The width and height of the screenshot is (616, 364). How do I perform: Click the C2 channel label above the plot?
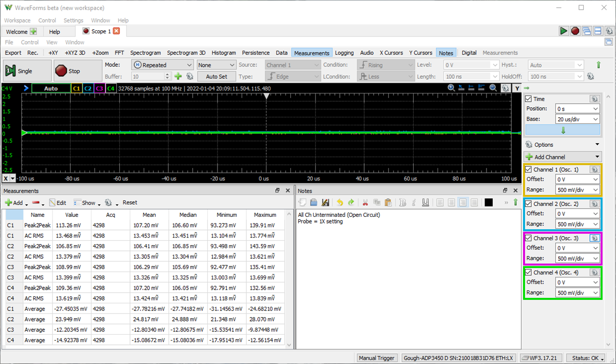point(88,88)
